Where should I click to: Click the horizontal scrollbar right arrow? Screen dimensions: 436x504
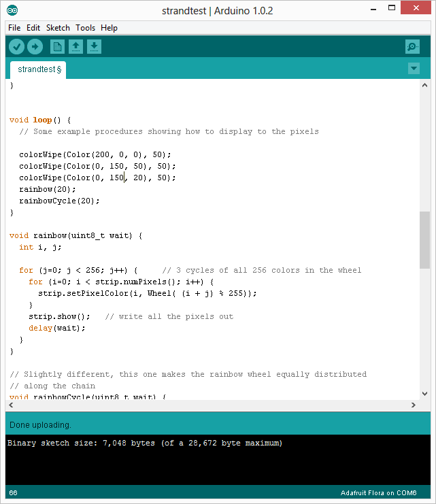pos(414,405)
